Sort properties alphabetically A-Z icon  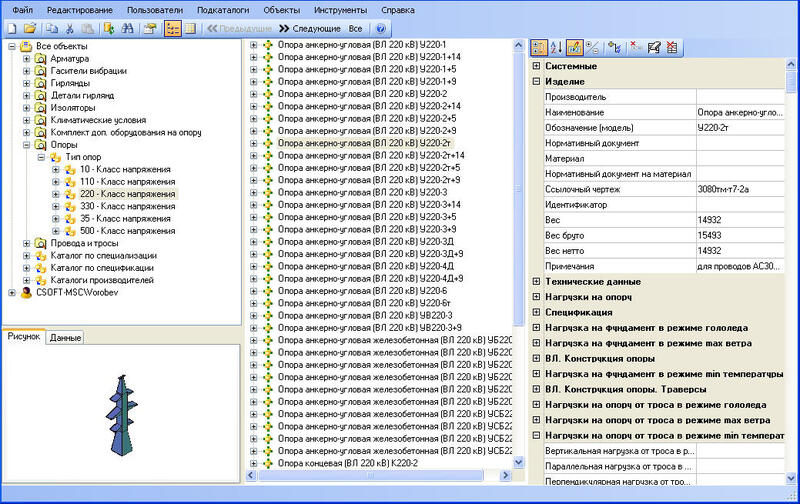[x=556, y=47]
